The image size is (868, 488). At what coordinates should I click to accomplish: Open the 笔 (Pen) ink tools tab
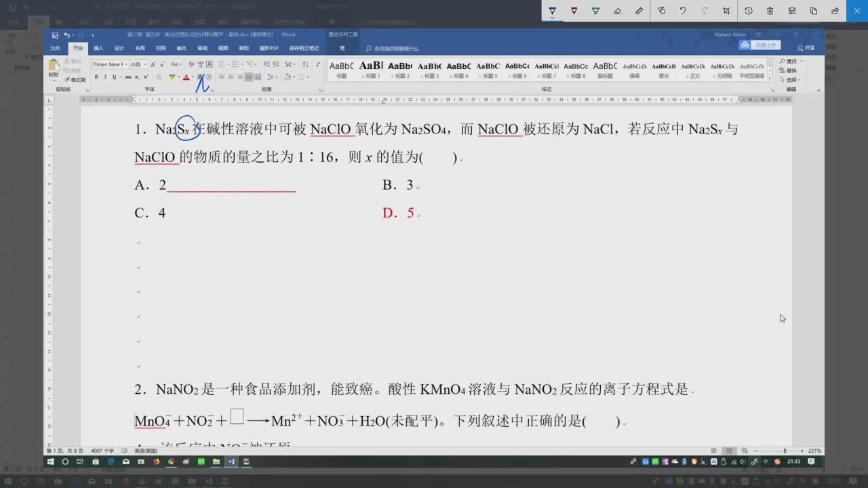click(342, 48)
